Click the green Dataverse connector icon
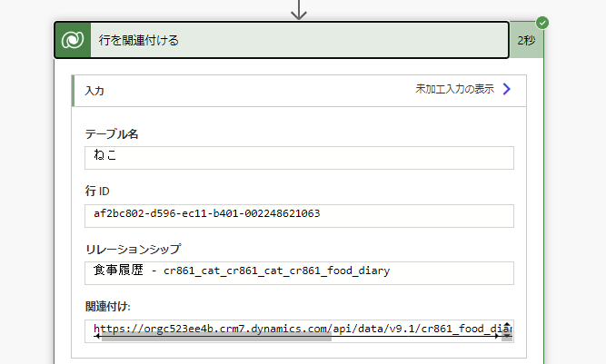Image resolution: width=606 pixels, height=364 pixels. tap(72, 40)
